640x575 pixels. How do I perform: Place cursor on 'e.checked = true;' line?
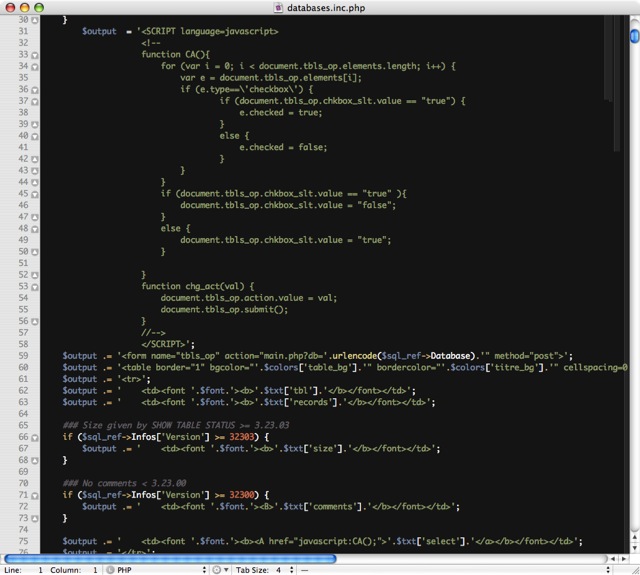tap(280, 112)
